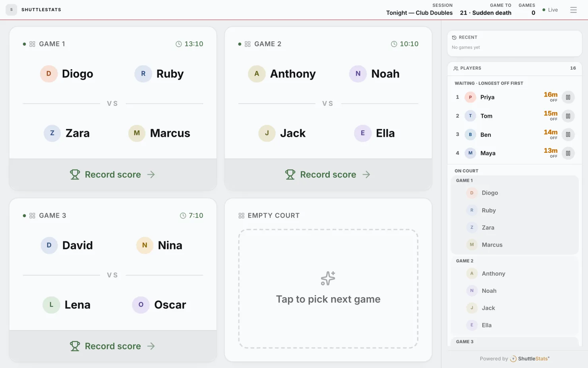Viewport: 588px width, 368px height.
Task: Record the score for Game 3
Action: click(x=113, y=346)
